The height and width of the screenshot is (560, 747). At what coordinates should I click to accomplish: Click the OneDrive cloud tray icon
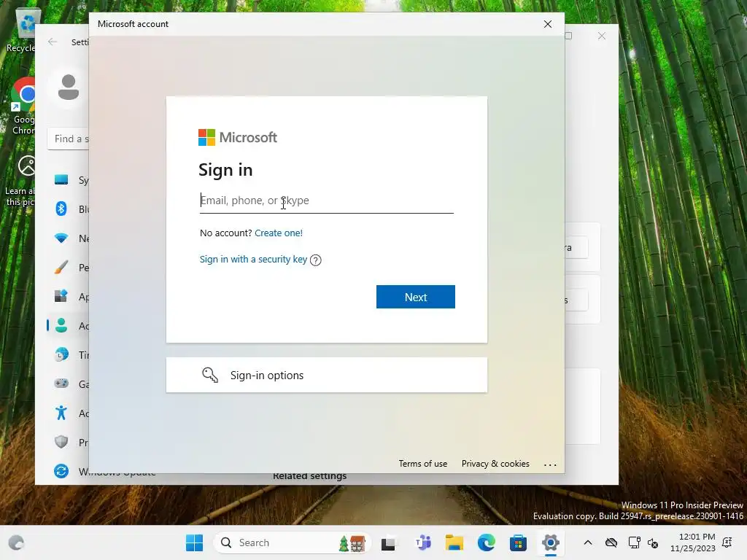(611, 542)
